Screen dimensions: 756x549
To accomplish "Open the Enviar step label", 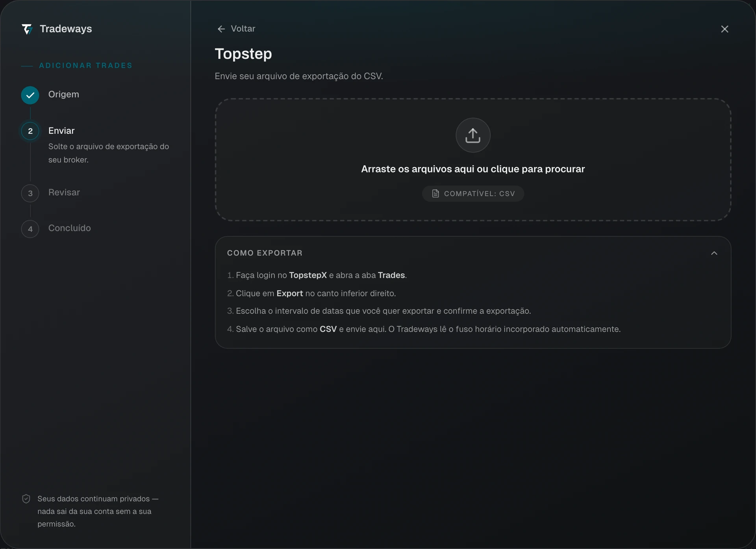I will click(x=61, y=131).
